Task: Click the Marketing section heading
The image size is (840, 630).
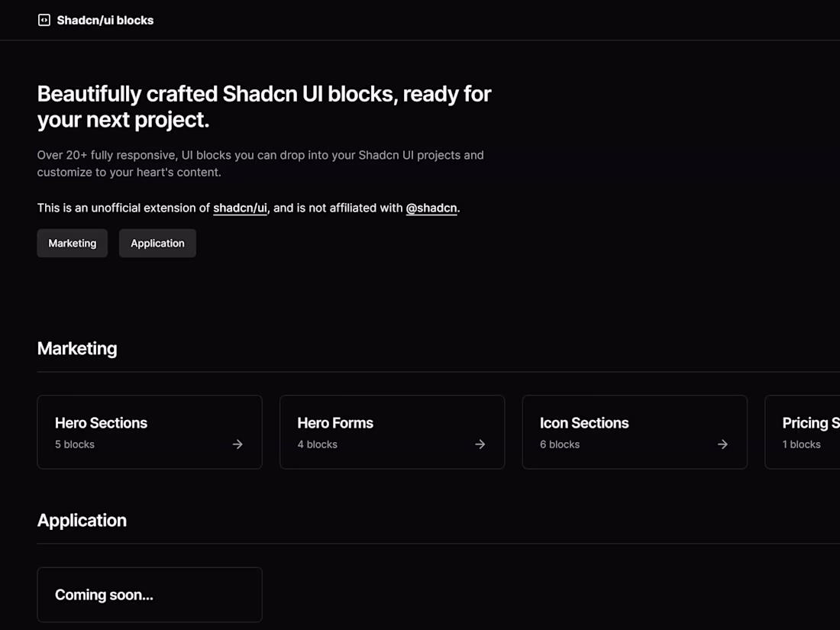Action: (76, 348)
